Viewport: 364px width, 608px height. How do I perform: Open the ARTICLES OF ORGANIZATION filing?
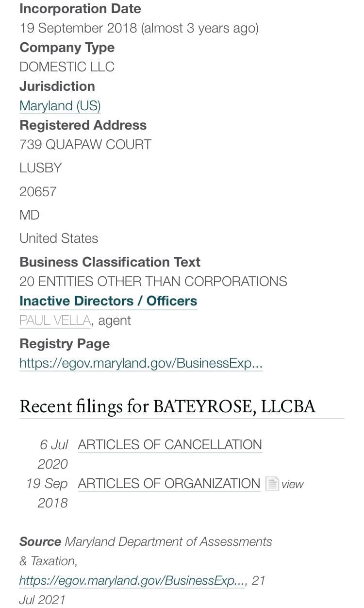point(169,484)
